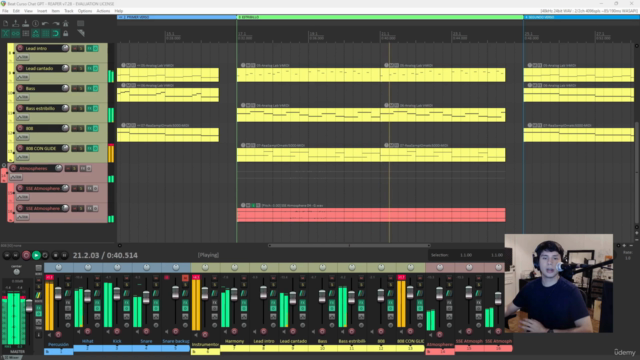Solo the Bass track
Image resolution: width=640 pixels, height=360 pixels.
point(81,88)
